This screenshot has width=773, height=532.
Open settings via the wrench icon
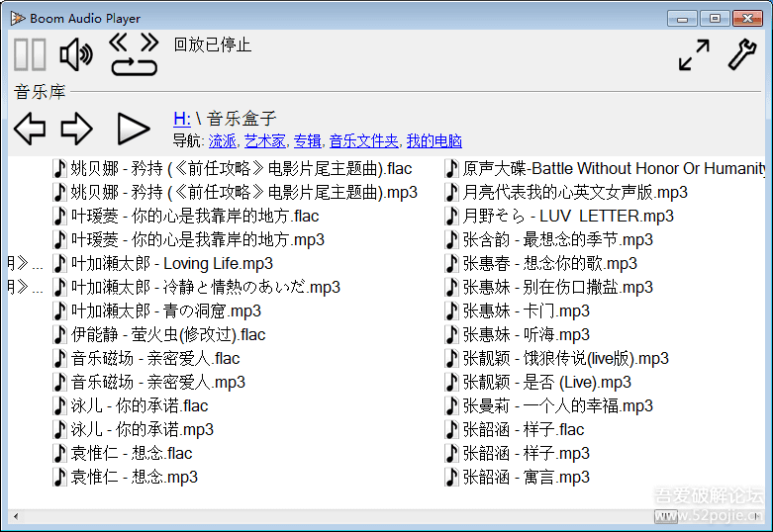(x=741, y=54)
